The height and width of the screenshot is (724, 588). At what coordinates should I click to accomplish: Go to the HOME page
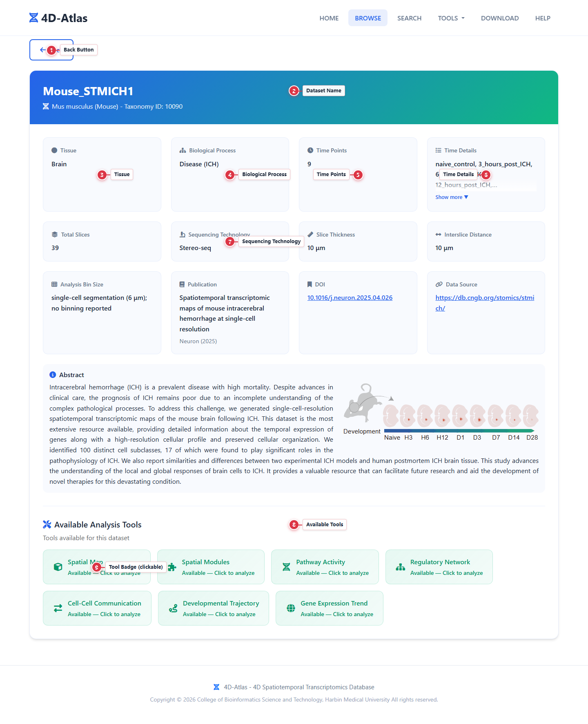(329, 18)
